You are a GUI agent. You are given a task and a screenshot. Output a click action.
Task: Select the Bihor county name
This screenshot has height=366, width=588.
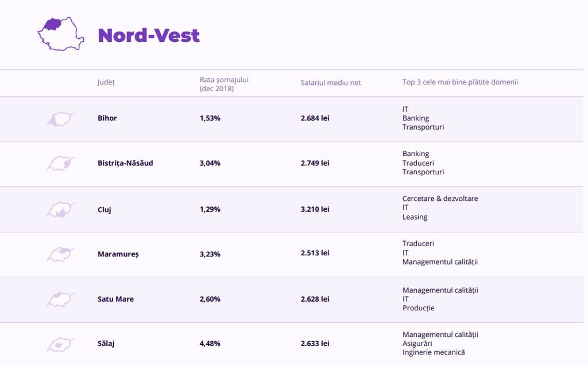pyautogui.click(x=107, y=118)
